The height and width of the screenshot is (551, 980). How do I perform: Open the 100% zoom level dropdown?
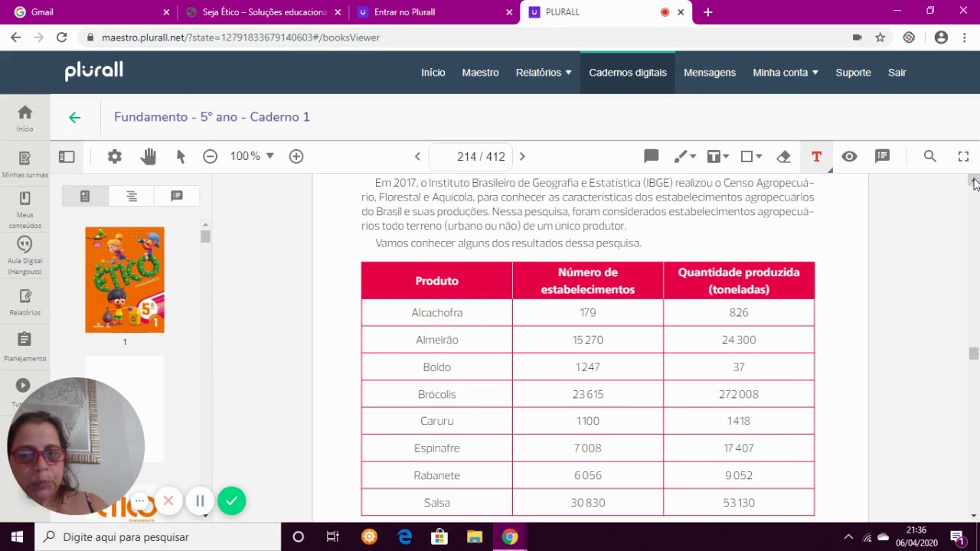252,156
